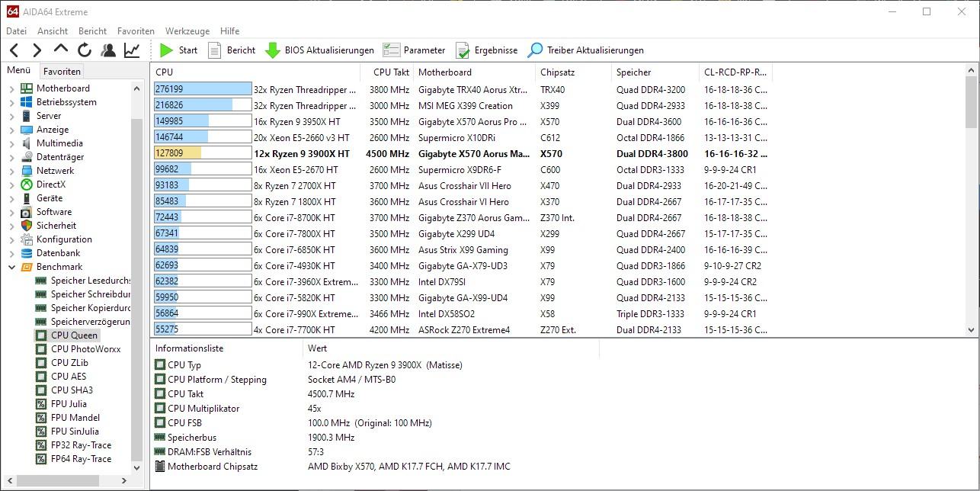Image resolution: width=980 pixels, height=491 pixels.
Task: Open the Bericht menu in the menu bar
Action: (92, 31)
